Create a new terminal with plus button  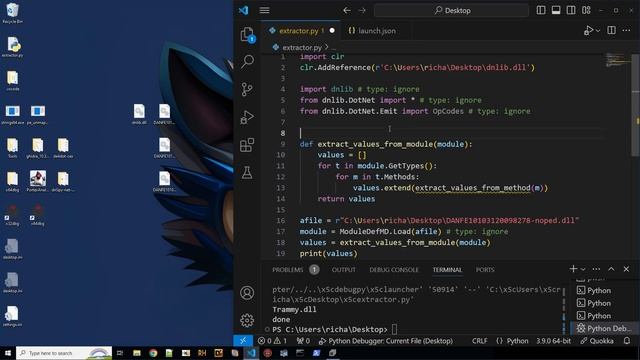[573, 269]
